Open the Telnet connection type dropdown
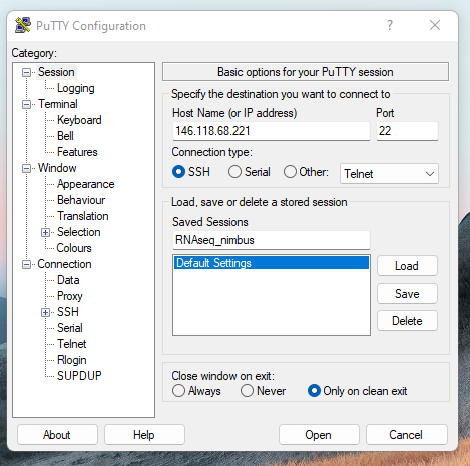470x466 pixels. point(389,174)
